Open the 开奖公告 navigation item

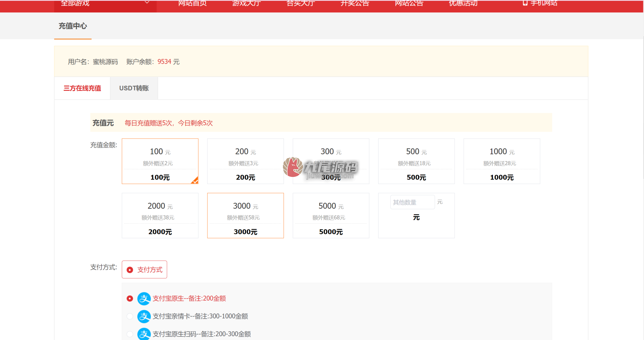tap(355, 3)
